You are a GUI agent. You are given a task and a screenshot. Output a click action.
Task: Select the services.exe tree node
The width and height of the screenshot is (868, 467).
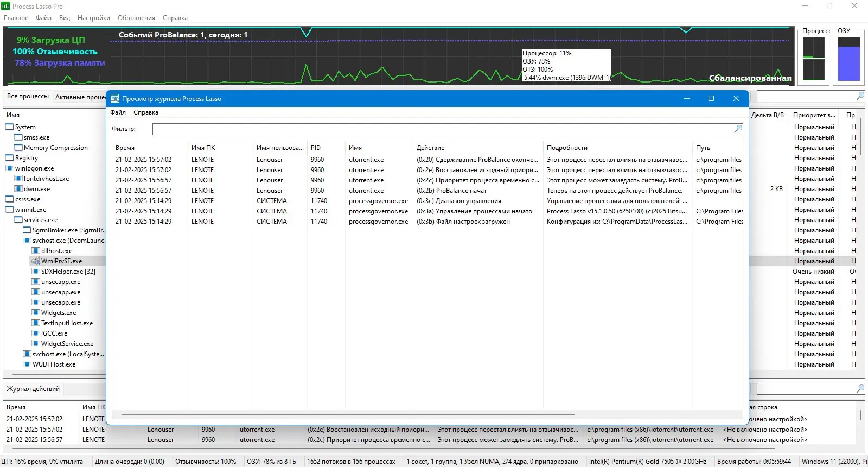pyautogui.click(x=41, y=220)
